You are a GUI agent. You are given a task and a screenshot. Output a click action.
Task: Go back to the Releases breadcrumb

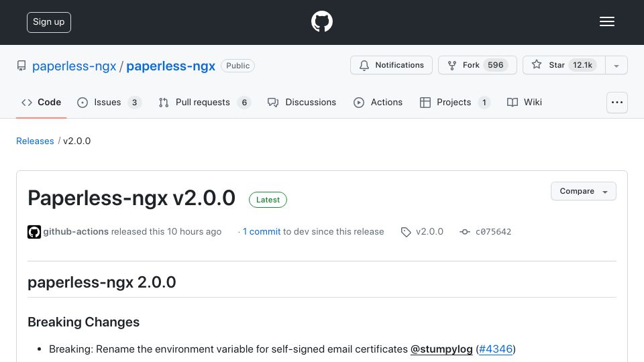point(35,141)
